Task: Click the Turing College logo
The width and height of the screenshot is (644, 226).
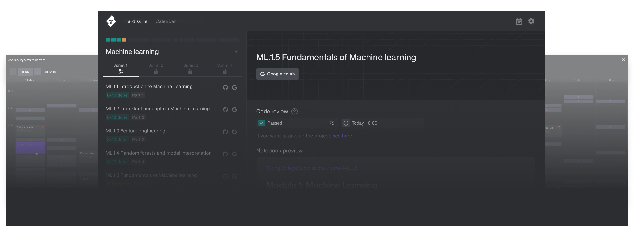Action: coord(111,21)
